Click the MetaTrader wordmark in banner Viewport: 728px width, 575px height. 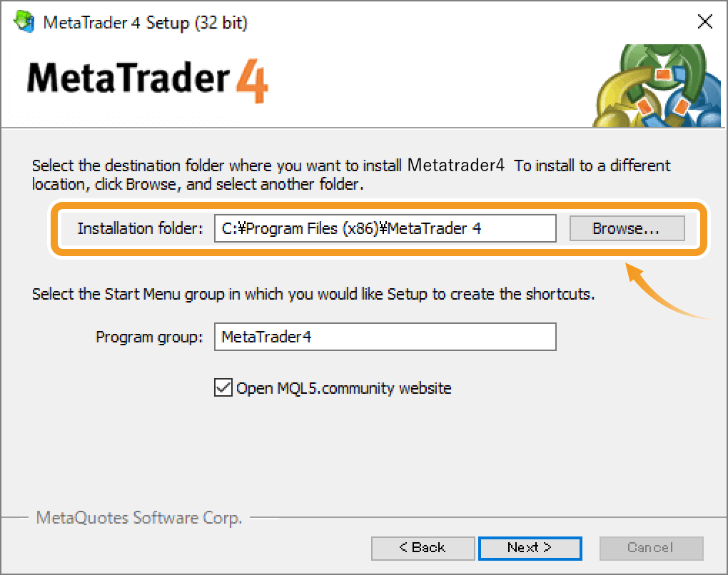[128, 78]
